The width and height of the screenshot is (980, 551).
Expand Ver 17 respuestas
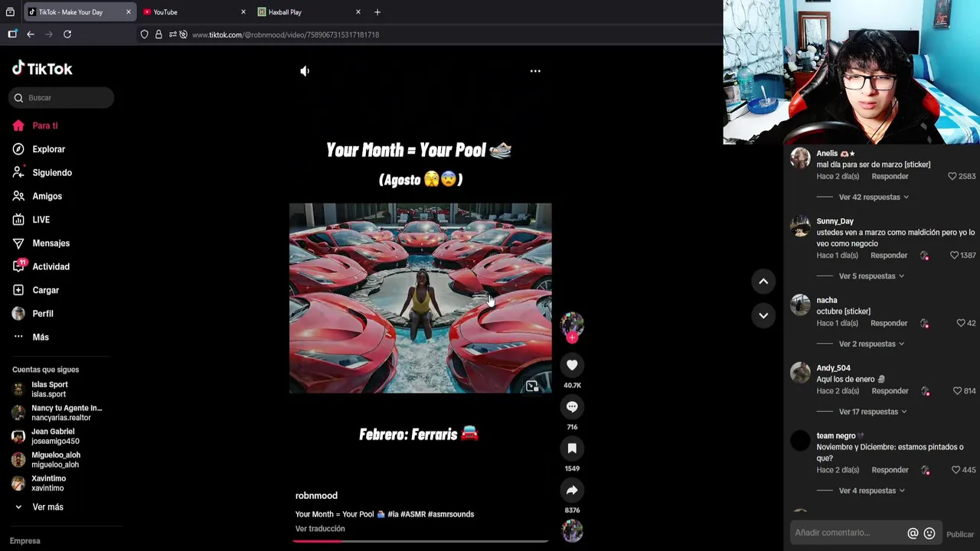[x=873, y=412]
